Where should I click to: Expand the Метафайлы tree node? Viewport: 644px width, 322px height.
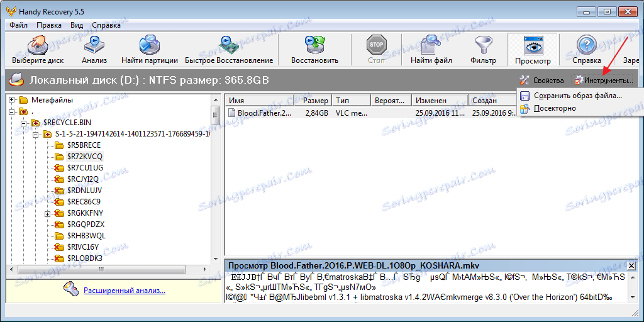coord(12,100)
